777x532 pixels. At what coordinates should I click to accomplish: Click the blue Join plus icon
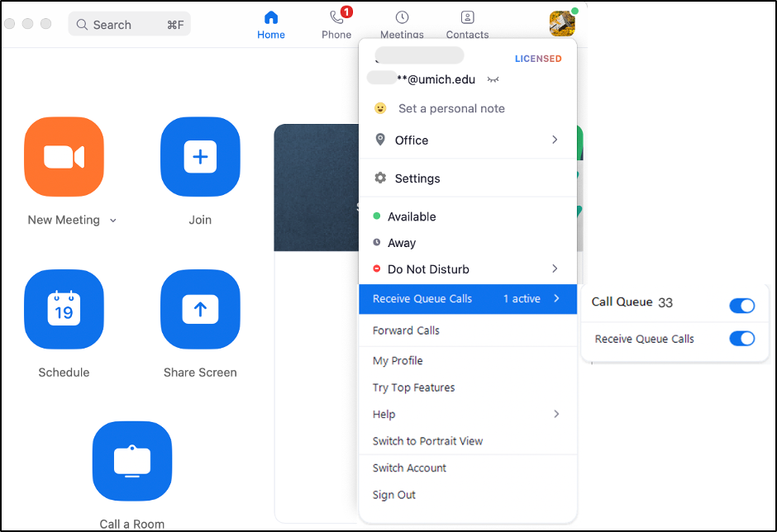200,157
